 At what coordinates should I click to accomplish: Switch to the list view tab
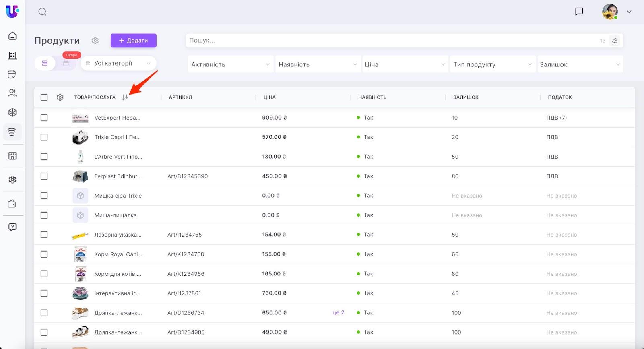tap(45, 63)
